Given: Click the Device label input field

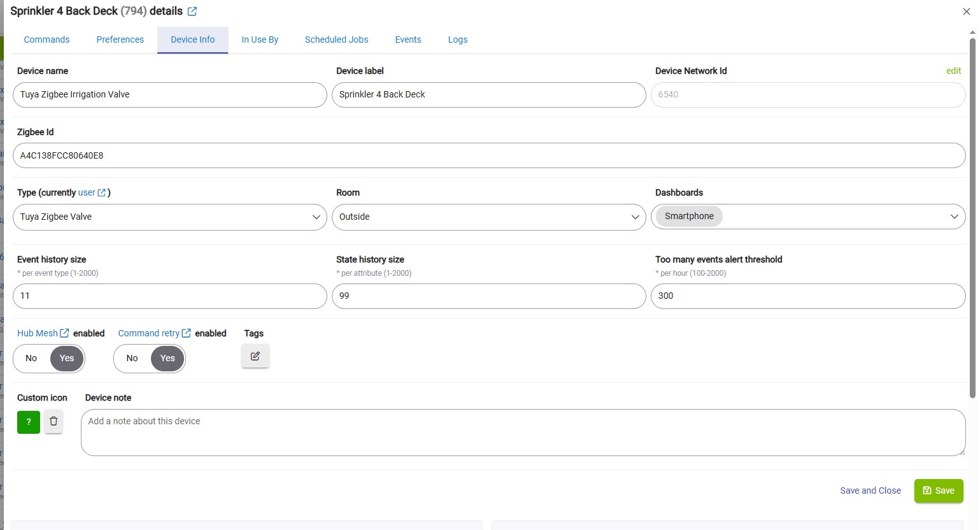Looking at the screenshot, I should (489, 95).
